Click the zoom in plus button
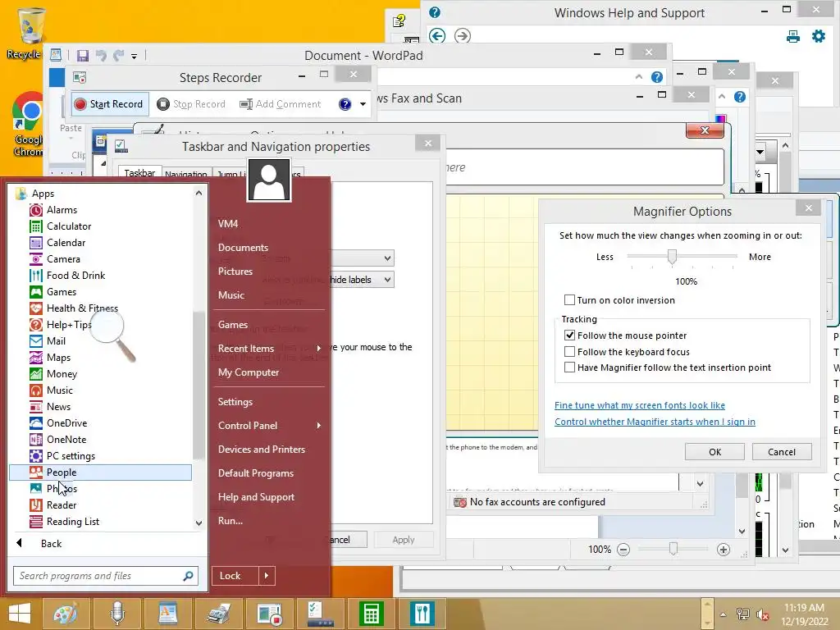The image size is (840, 630). click(724, 550)
